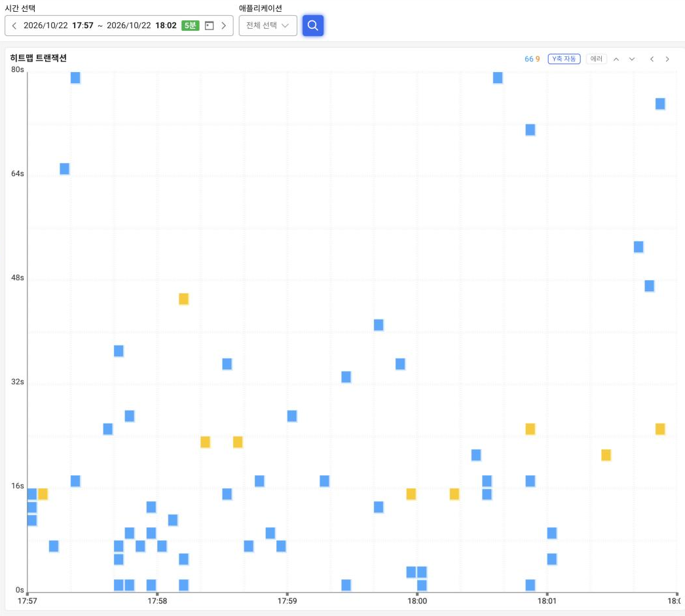Click the 17:59 x-axis label
Viewport: 685px width, 616px height.
pos(287,601)
